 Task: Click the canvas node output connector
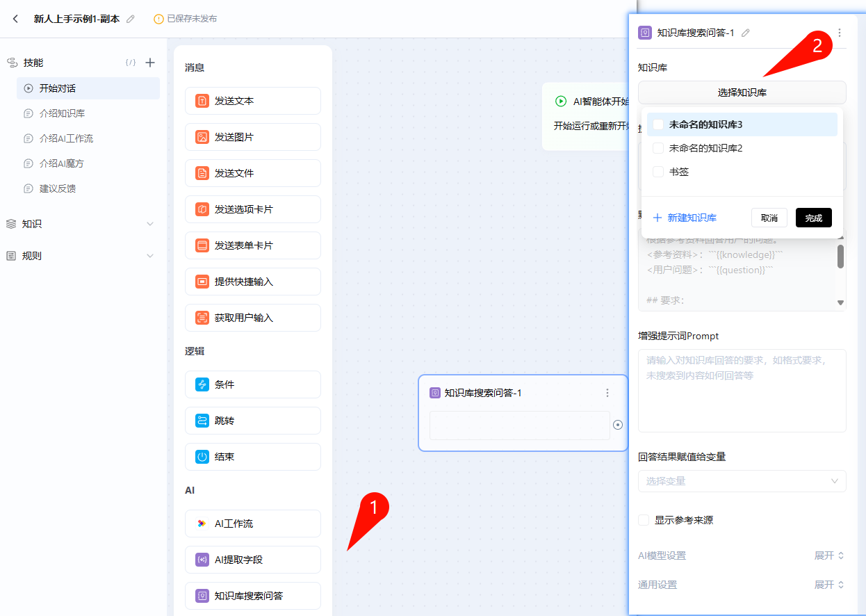click(x=618, y=425)
